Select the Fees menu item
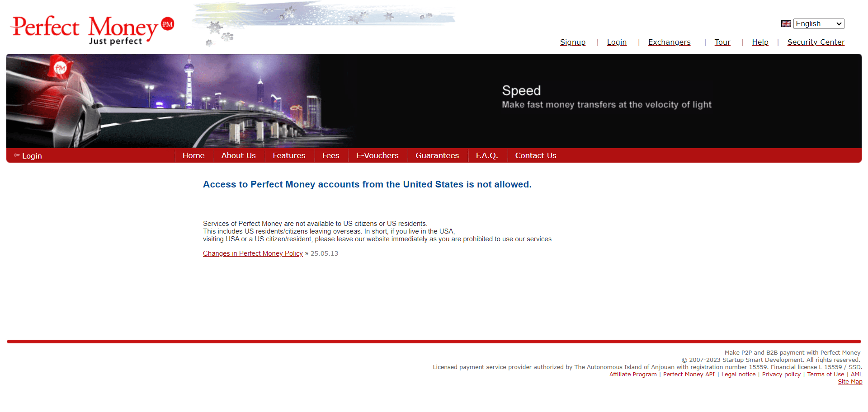868x412 pixels. (330, 155)
